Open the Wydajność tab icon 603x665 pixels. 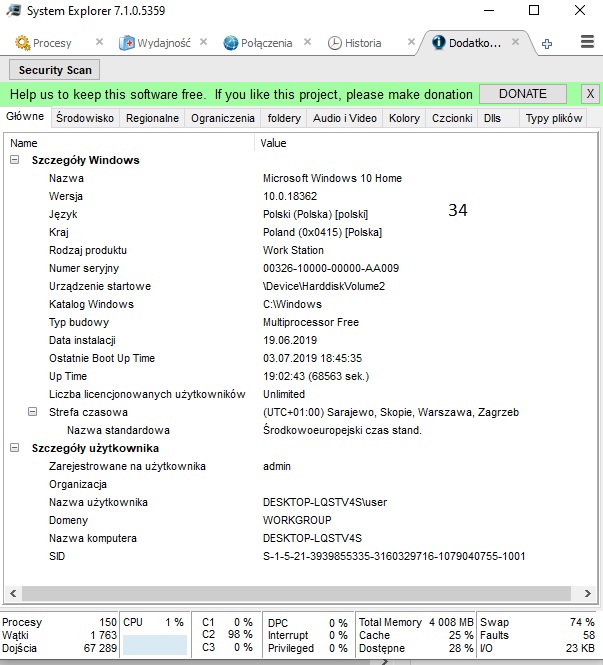(127, 43)
